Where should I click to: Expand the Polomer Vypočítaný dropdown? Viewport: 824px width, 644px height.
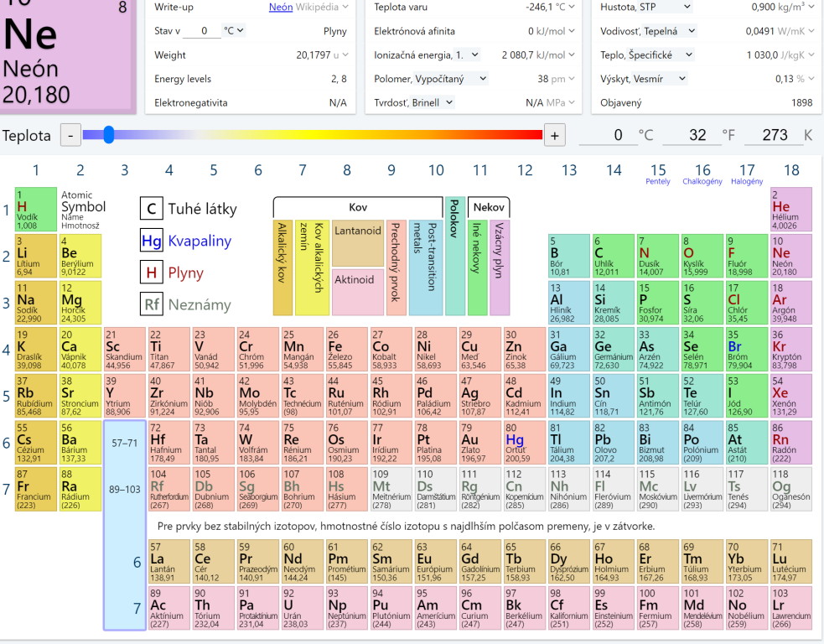pyautogui.click(x=481, y=79)
